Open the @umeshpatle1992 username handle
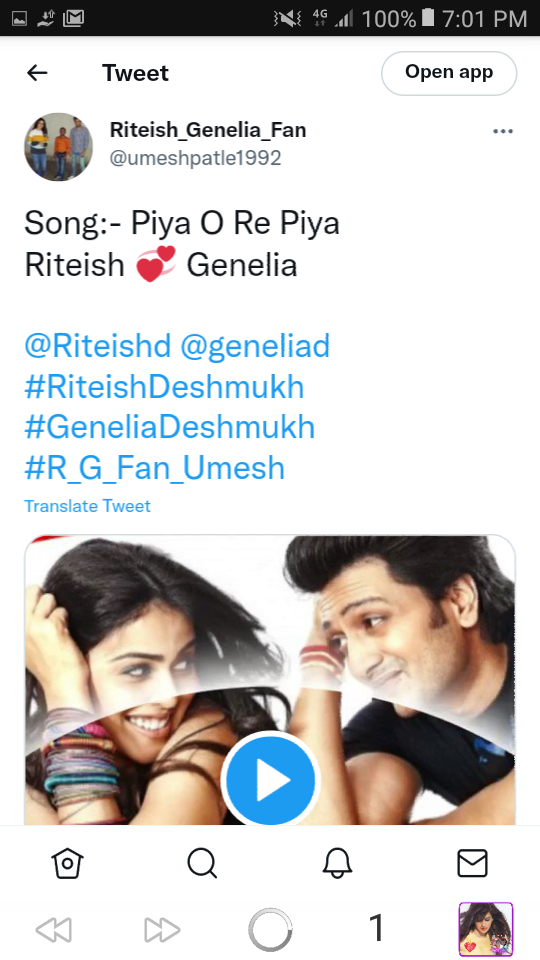This screenshot has width=540, height=960. (195, 158)
